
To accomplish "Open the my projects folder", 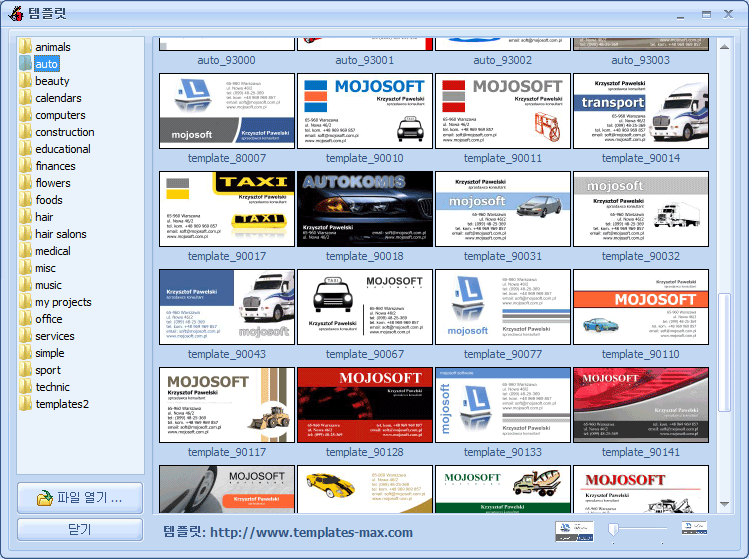I will [63, 302].
